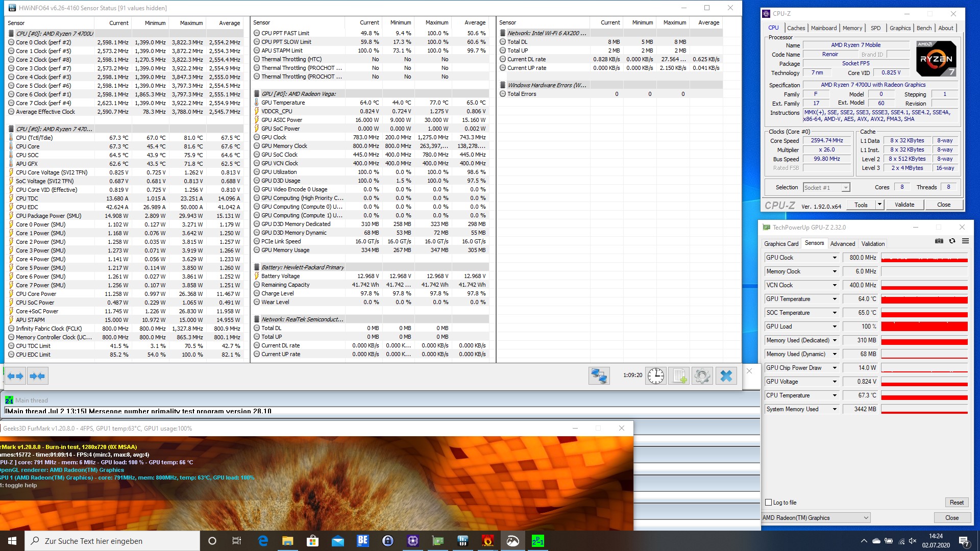
Task: Enable the Log to file checkbox
Action: tap(769, 503)
